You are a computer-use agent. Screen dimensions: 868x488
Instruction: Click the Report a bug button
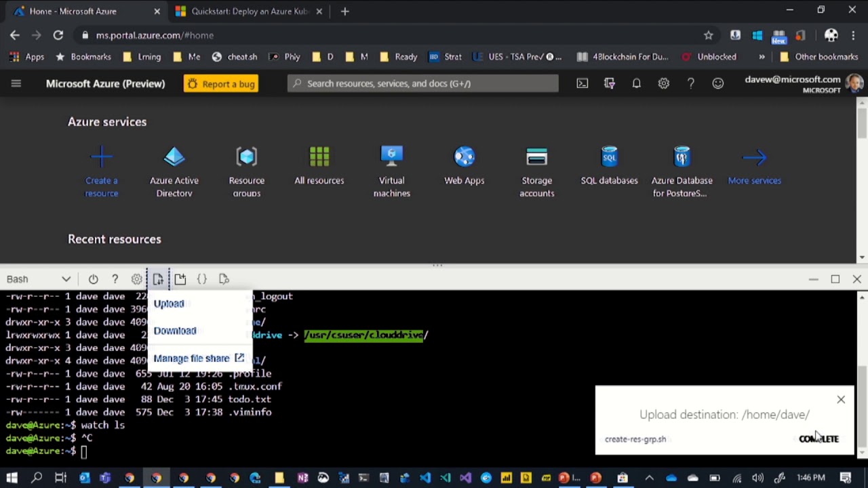[x=221, y=83]
